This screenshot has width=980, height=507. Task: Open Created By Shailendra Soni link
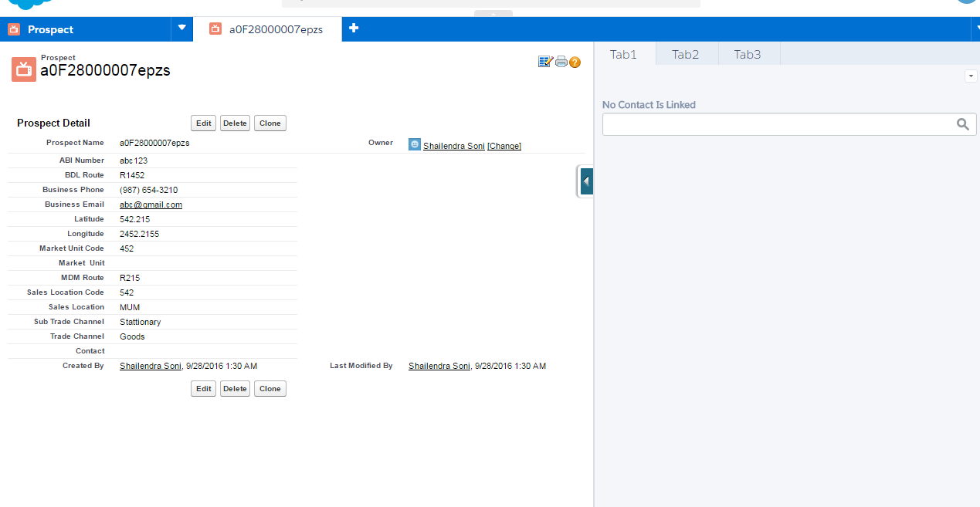[151, 366]
